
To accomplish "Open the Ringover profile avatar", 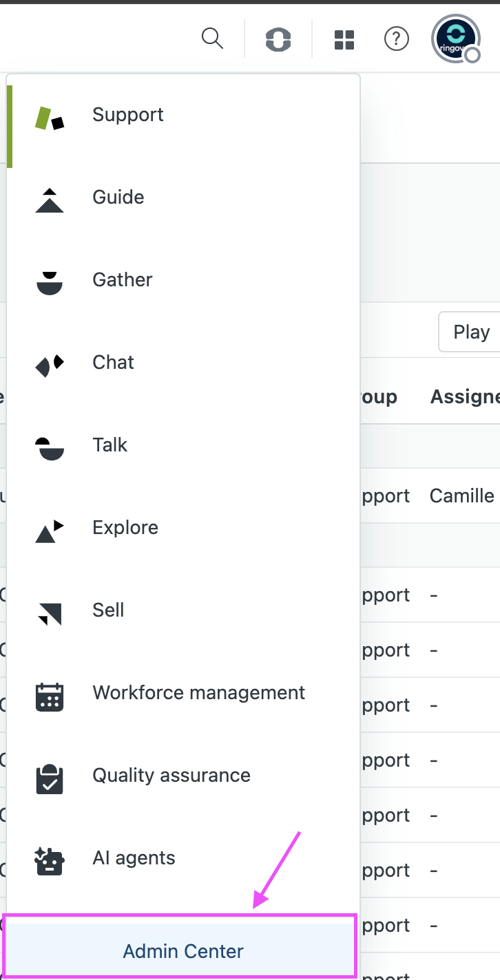I will pyautogui.click(x=456, y=39).
